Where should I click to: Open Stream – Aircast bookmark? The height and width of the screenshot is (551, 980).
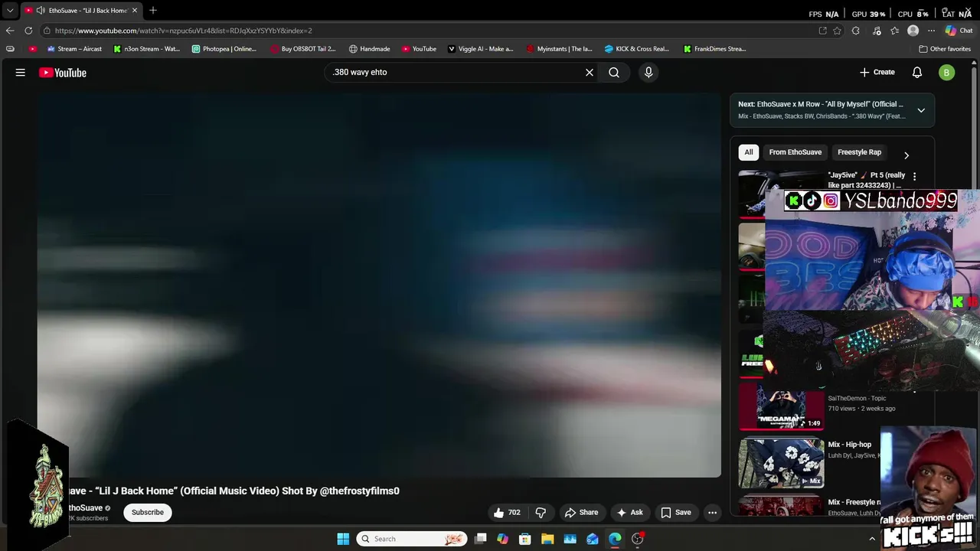(74, 49)
